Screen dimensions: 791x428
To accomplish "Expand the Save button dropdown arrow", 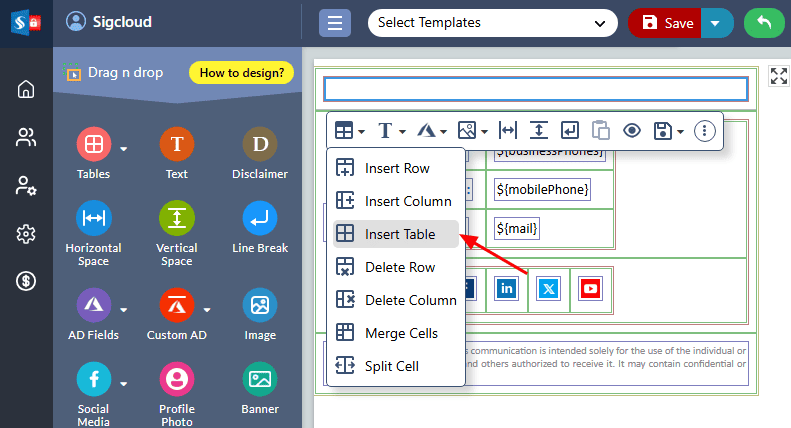I will 715,23.
